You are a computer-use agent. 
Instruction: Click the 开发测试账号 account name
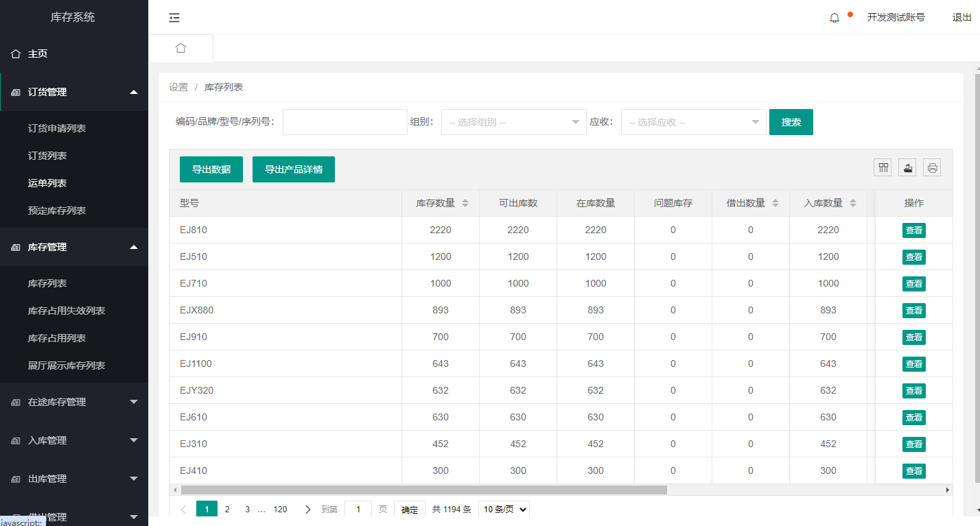click(896, 18)
